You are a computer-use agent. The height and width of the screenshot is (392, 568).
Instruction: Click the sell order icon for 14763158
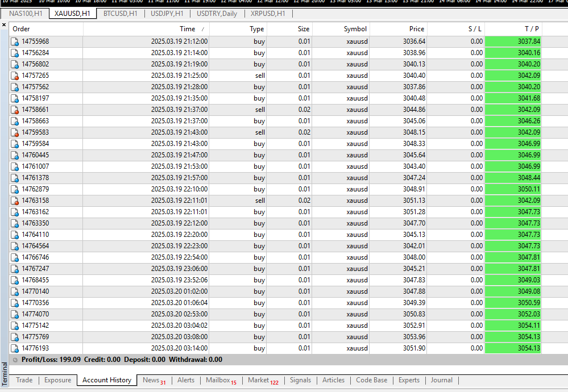(x=15, y=201)
